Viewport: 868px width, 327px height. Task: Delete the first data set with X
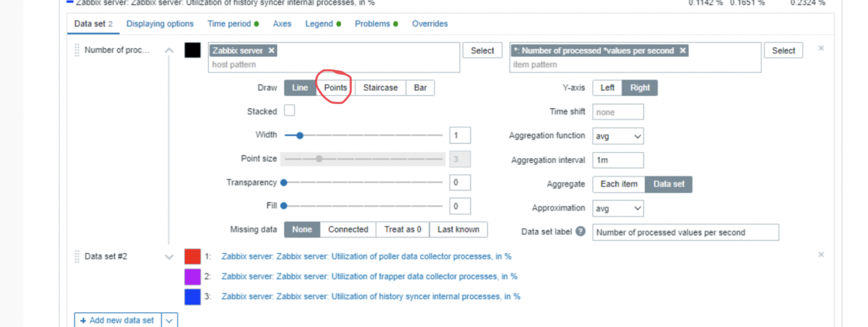pyautogui.click(x=821, y=48)
